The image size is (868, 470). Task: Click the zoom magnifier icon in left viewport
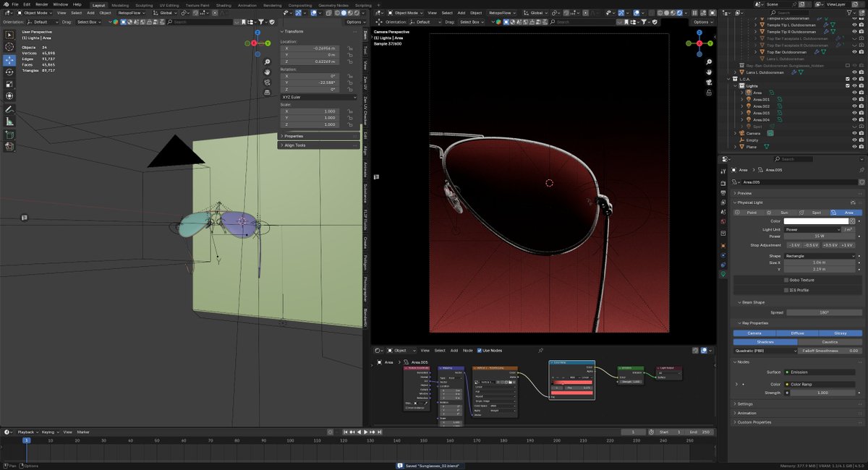pos(268,61)
